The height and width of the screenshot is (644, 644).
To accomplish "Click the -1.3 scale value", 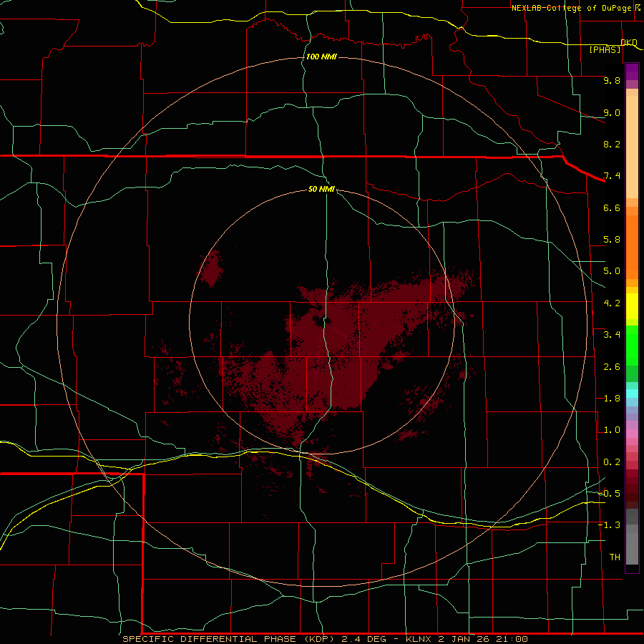I will [609, 525].
